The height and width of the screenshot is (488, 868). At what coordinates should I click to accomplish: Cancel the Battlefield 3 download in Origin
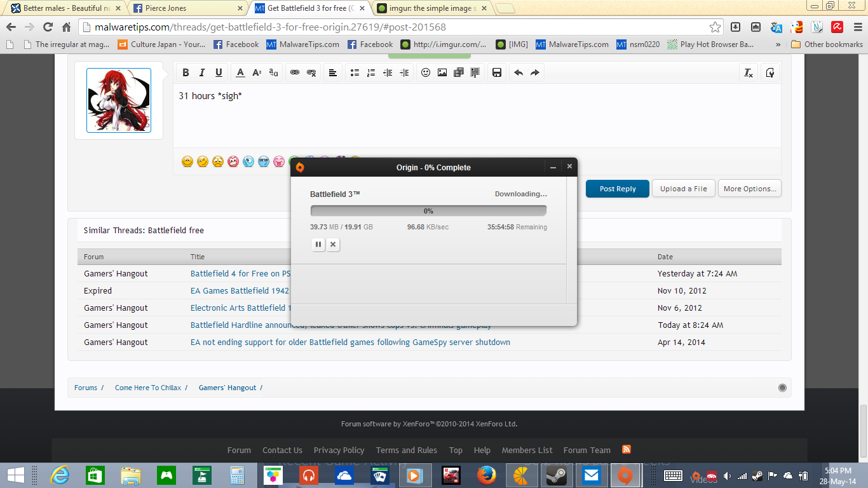point(333,244)
